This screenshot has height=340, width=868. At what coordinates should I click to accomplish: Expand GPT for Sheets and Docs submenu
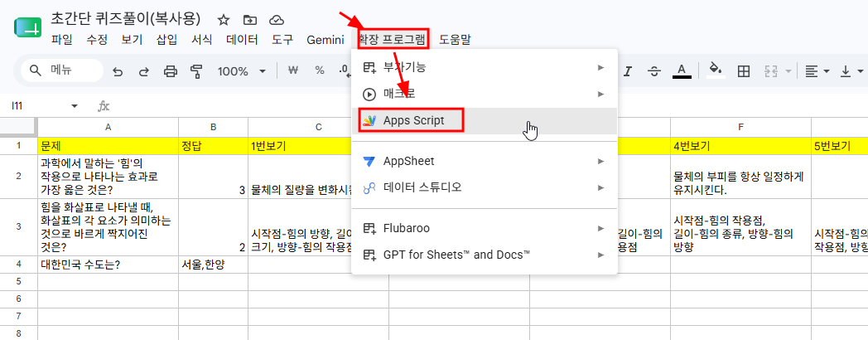coord(485,255)
